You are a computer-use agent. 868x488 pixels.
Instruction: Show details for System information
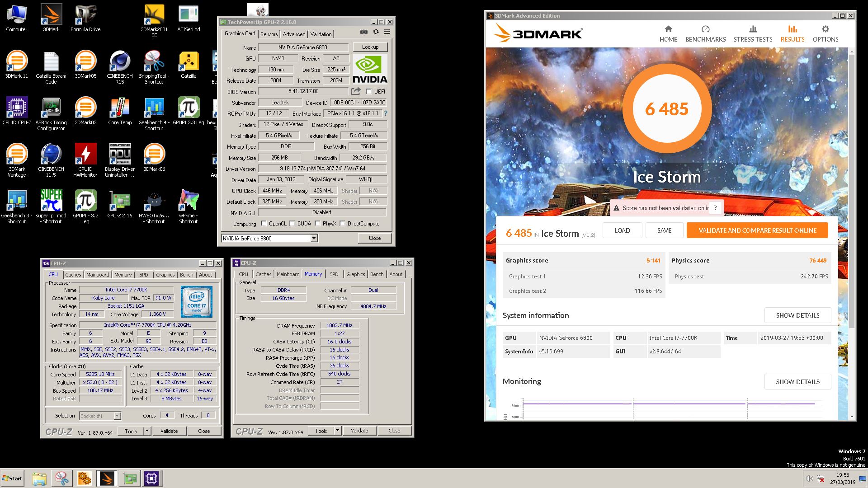pos(797,315)
